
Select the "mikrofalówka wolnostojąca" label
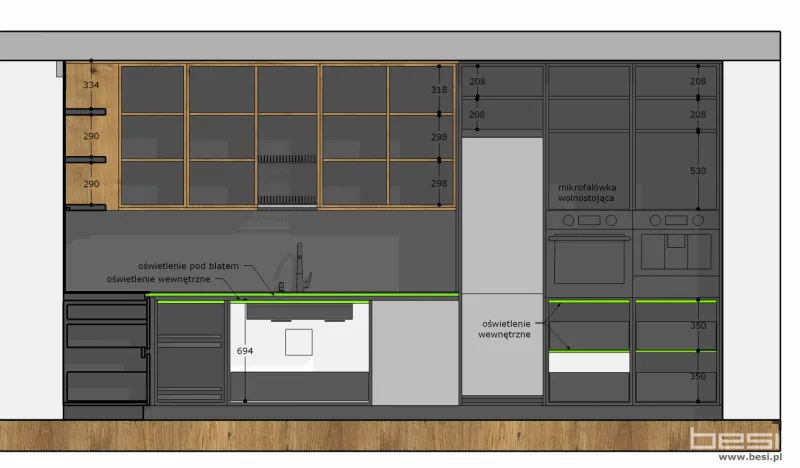pyautogui.click(x=587, y=192)
